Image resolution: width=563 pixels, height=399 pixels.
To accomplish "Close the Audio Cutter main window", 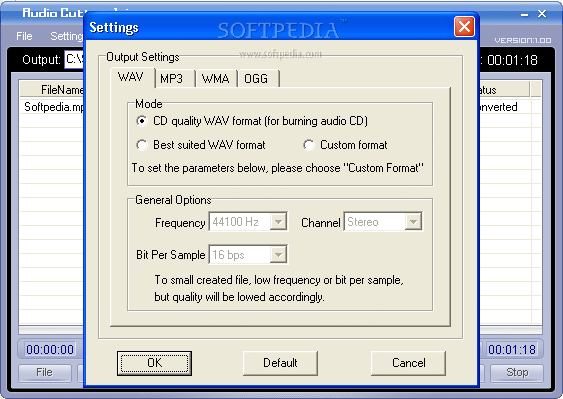I will [542, 14].
